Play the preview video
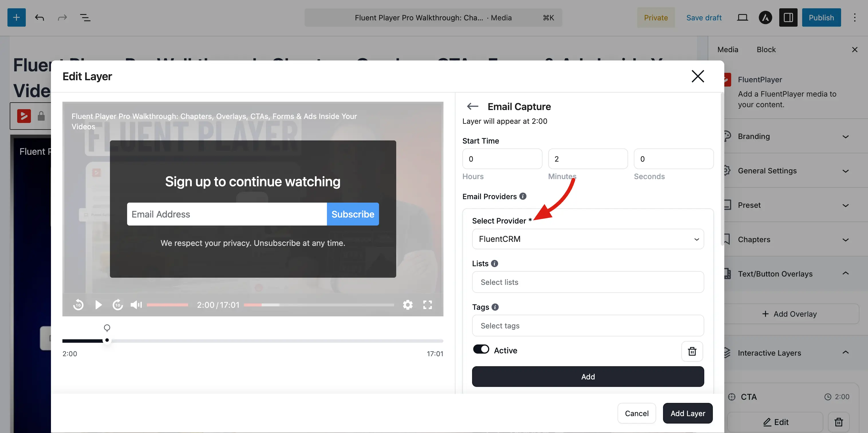Image resolution: width=868 pixels, height=433 pixels. (98, 305)
